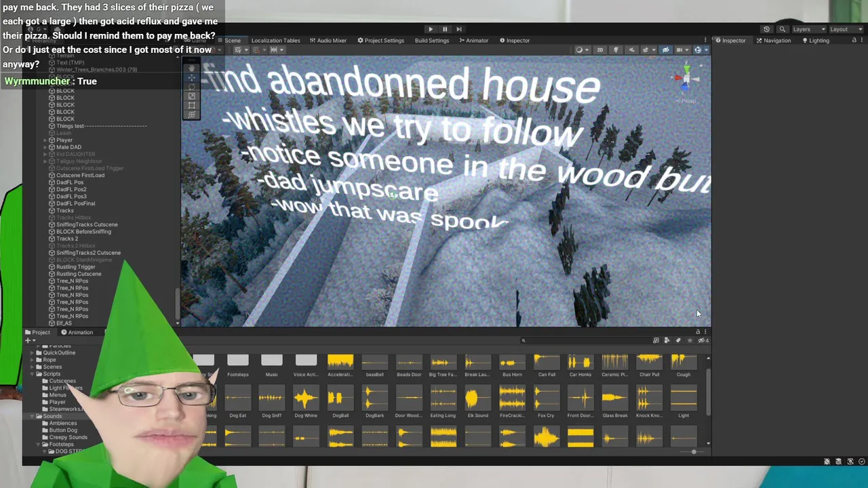This screenshot has width=868, height=488.
Task: Collapse the Scripts folder arrow
Action: [x=32, y=374]
